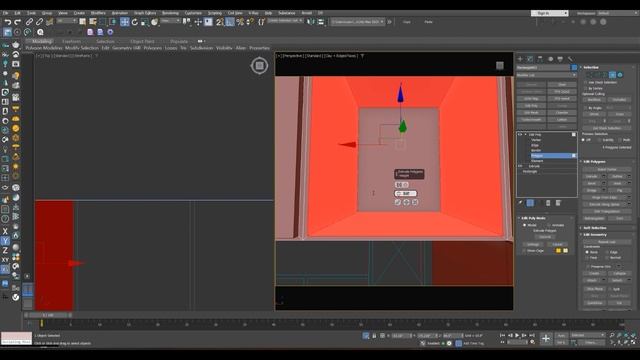Image resolution: width=640 pixels, height=360 pixels.
Task: Click the timeline frame slider handle
Action: [x=49, y=315]
